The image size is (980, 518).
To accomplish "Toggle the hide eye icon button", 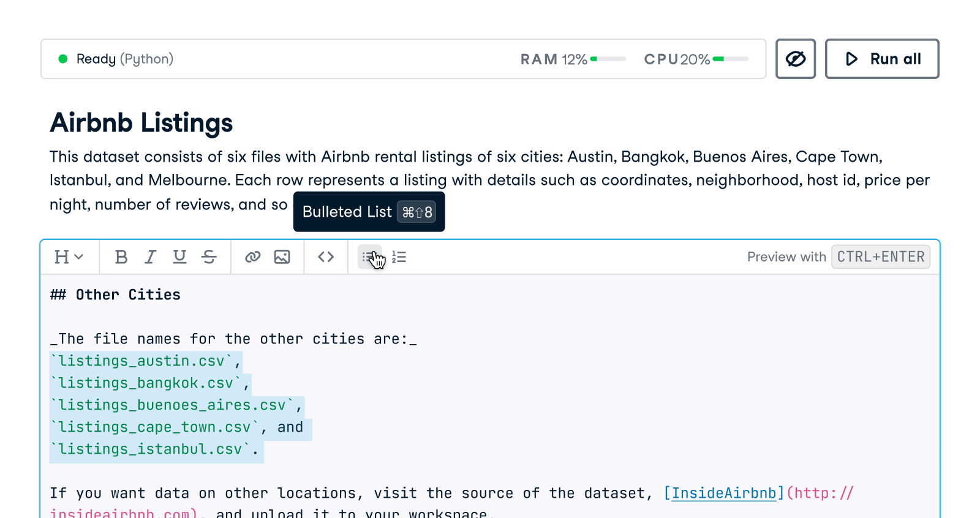I will click(796, 59).
